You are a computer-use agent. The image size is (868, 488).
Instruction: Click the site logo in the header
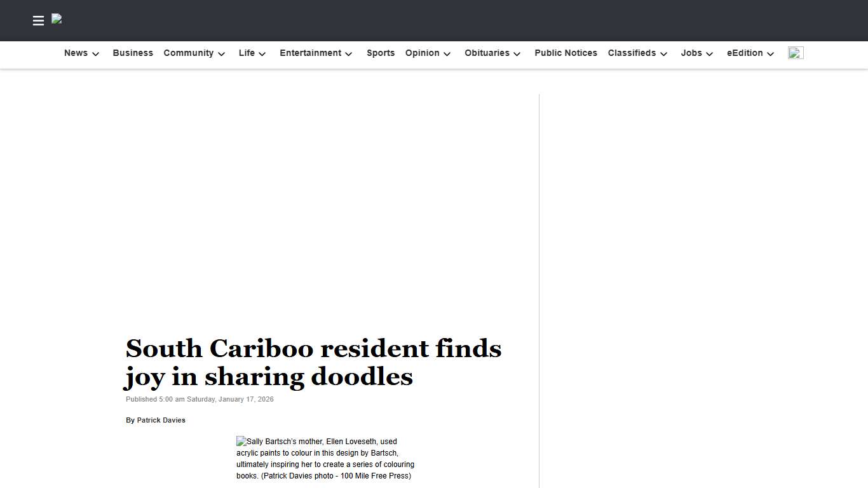tap(57, 20)
